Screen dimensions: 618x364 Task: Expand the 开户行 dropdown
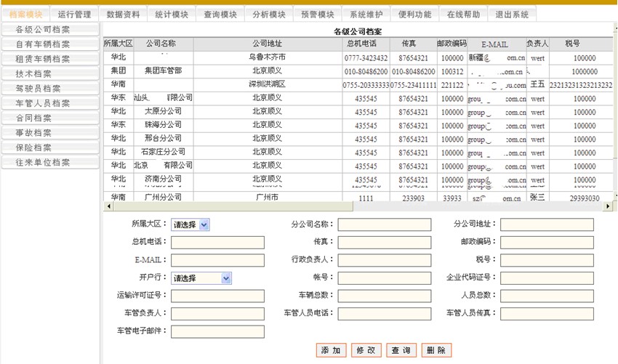[201, 278]
